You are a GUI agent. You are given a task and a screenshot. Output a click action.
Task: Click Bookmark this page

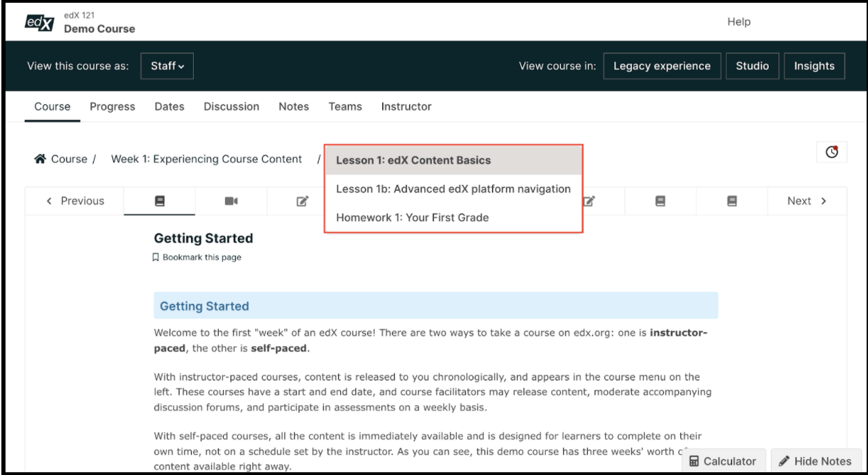(x=197, y=258)
